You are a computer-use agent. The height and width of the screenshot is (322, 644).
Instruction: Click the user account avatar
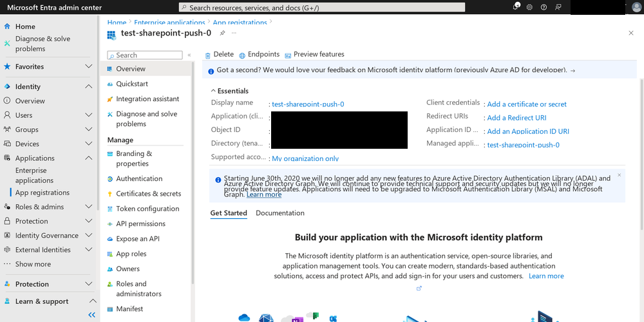pyautogui.click(x=638, y=7)
